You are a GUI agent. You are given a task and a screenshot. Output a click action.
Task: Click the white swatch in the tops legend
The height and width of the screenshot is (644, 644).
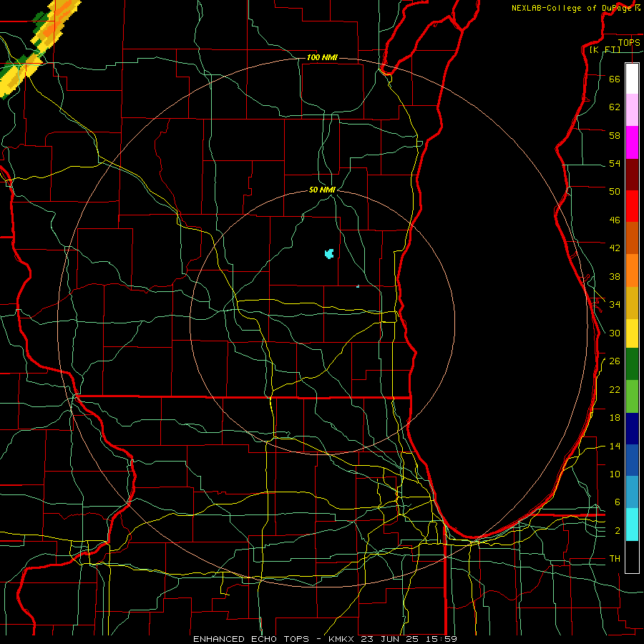[632, 79]
